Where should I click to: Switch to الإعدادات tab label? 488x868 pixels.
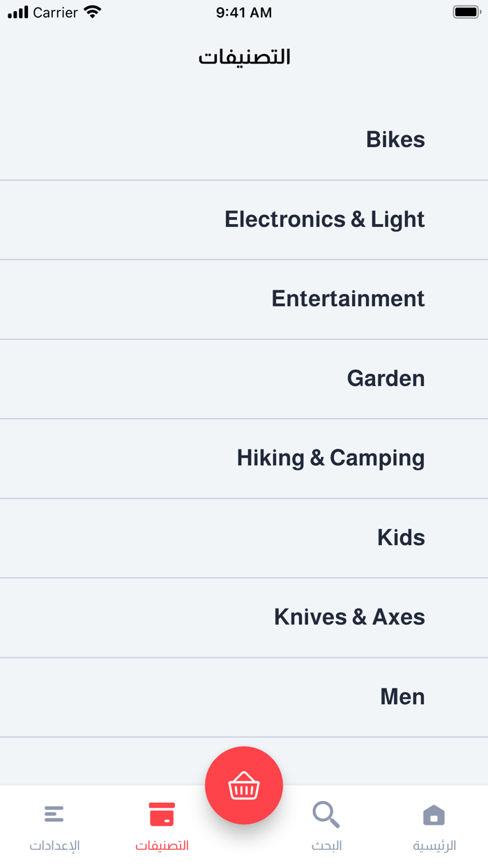click(x=54, y=846)
